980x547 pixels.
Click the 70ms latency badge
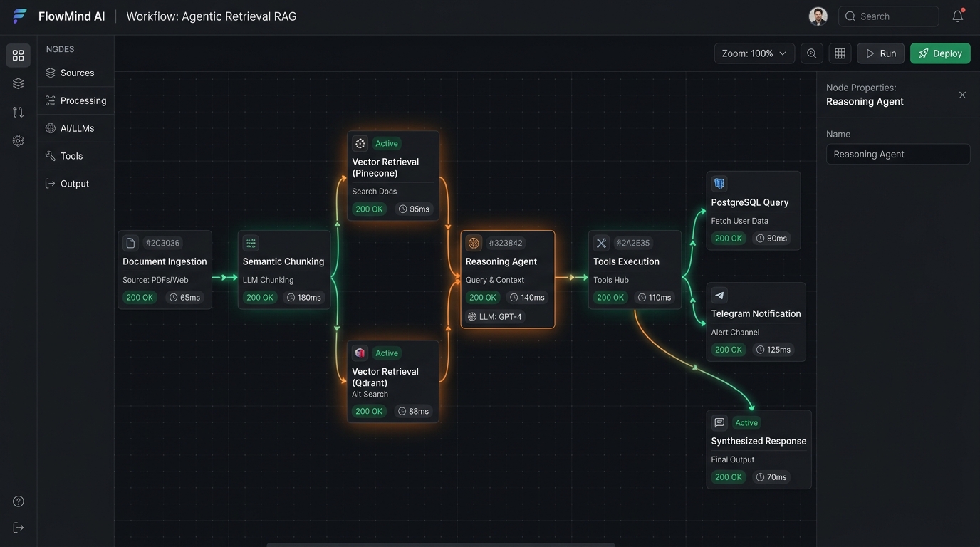(x=771, y=476)
